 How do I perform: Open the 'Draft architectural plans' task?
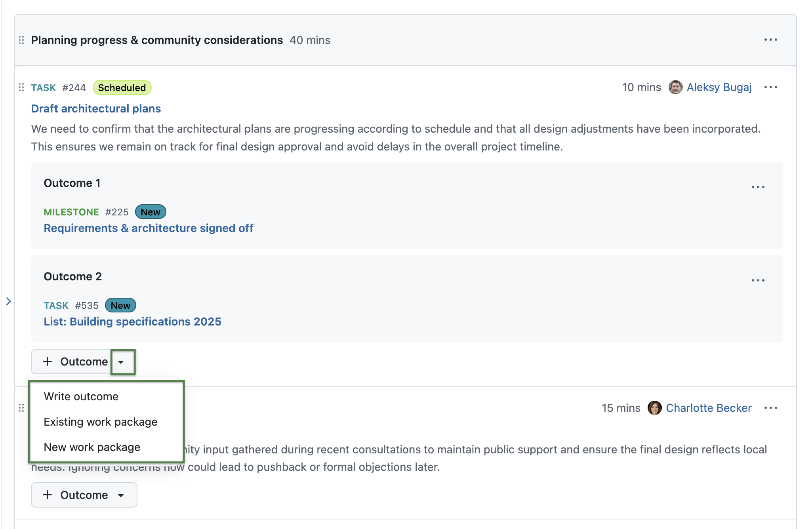(96, 108)
